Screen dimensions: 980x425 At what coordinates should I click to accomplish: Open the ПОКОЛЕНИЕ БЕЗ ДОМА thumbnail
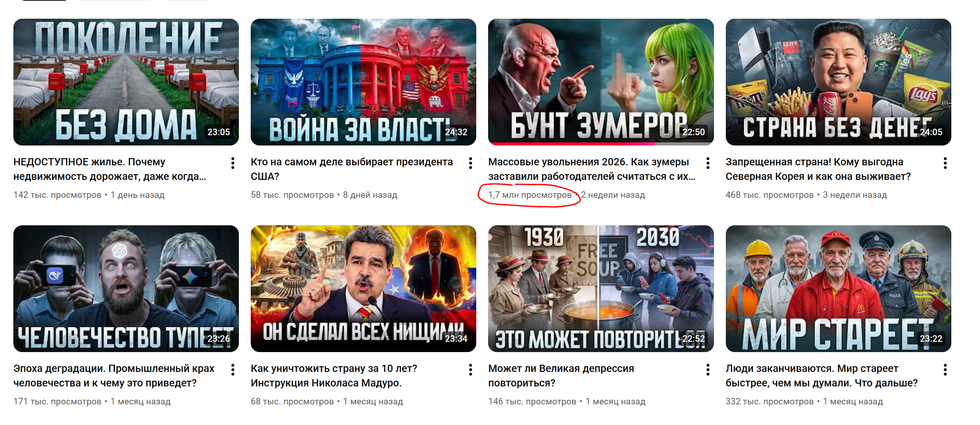pos(126,82)
